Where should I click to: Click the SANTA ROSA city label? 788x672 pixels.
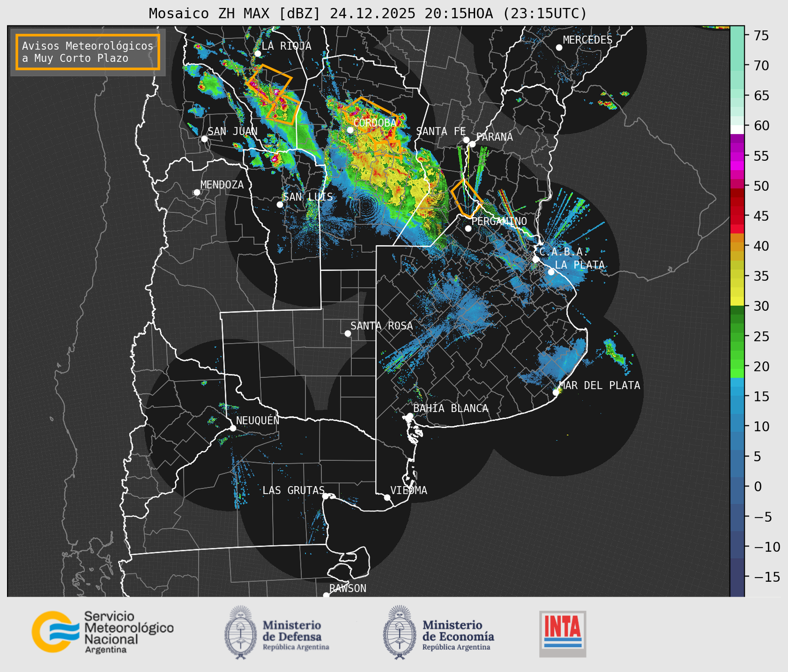point(382,326)
